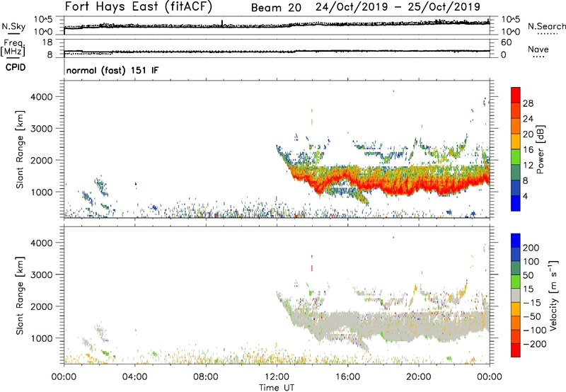The image size is (566, 392).
Task: Click the red segment of the power colorbar
Action: [516, 96]
